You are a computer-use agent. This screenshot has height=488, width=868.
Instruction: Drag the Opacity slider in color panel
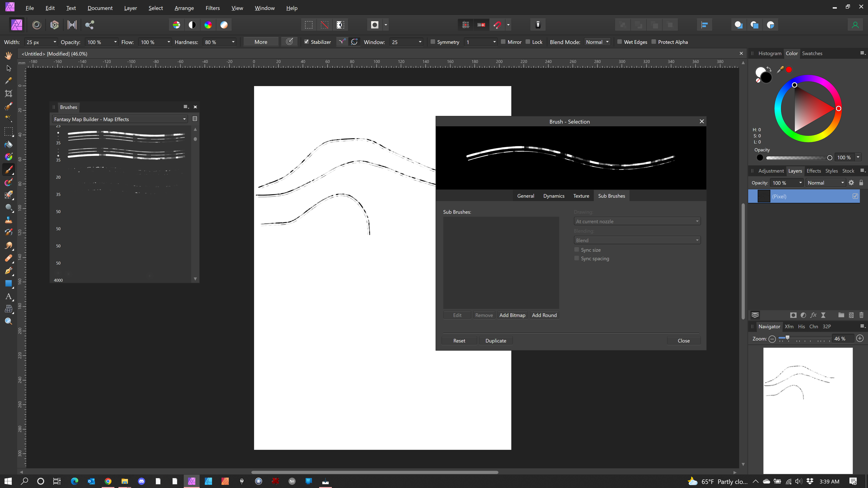click(x=830, y=157)
